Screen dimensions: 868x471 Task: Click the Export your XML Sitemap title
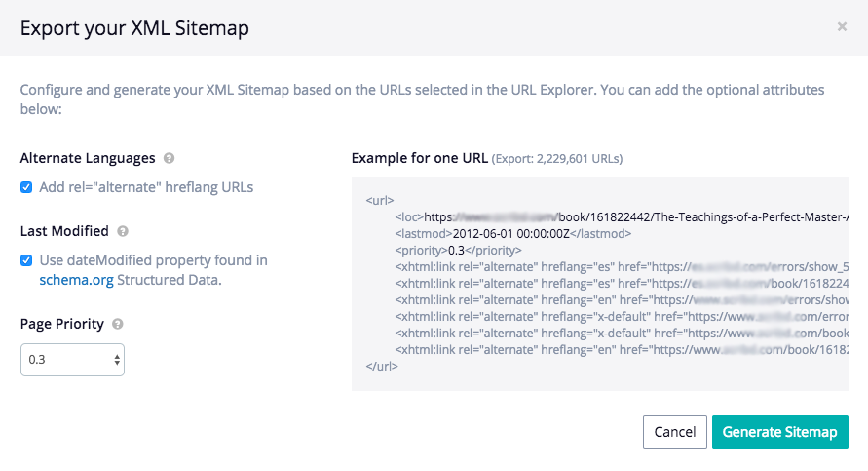pos(134,28)
